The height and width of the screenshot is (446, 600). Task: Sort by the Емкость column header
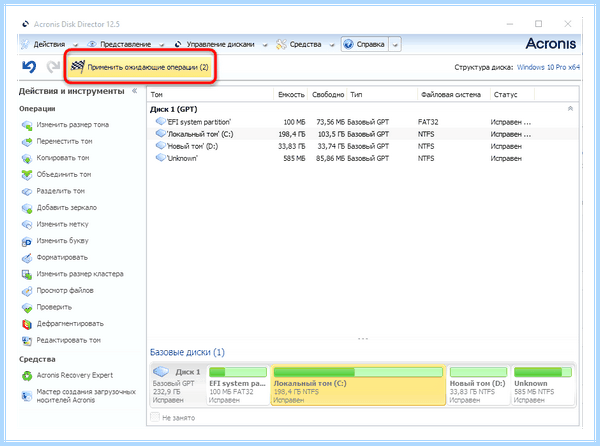pos(291,94)
